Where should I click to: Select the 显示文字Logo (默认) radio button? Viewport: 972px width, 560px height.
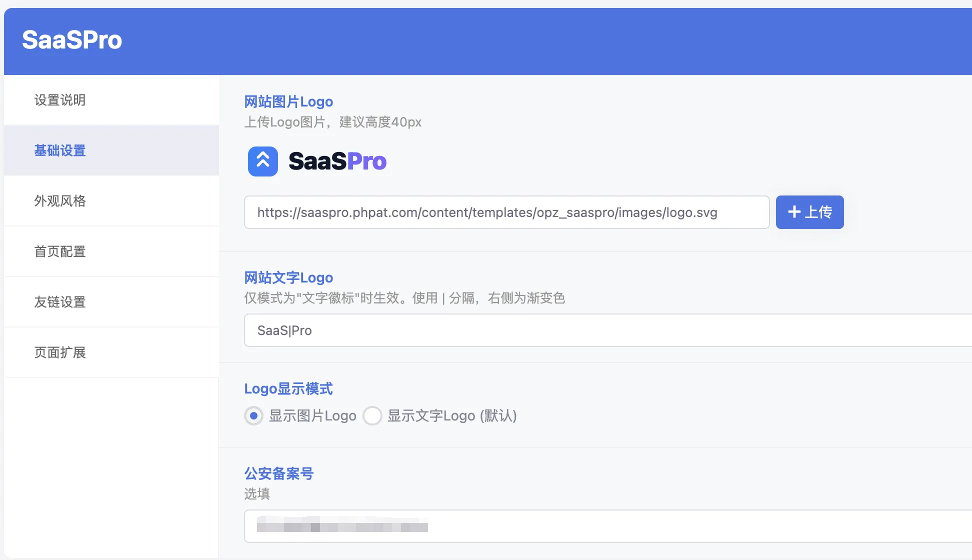(x=372, y=415)
